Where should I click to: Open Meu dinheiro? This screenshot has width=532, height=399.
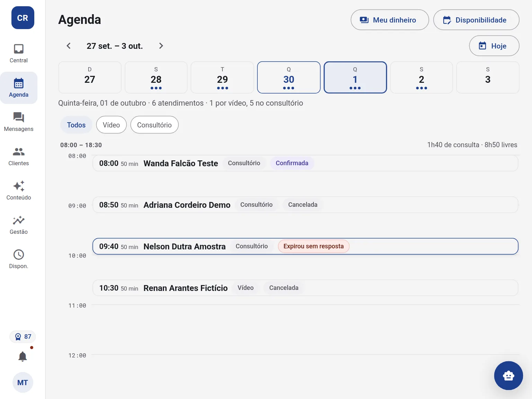point(390,20)
